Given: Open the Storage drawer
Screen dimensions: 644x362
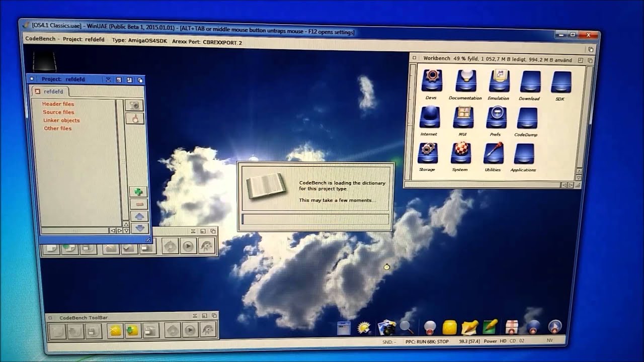Looking at the screenshot, I should pos(427,153).
